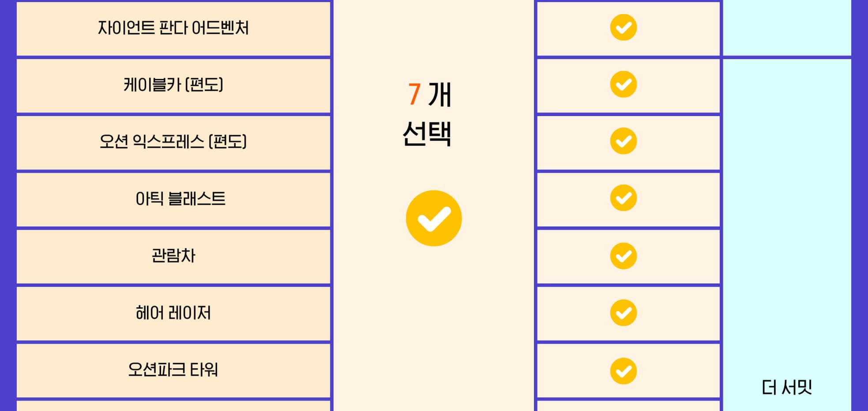
Task: Select the 헤어 레이저 attraction cell
Action: (173, 313)
